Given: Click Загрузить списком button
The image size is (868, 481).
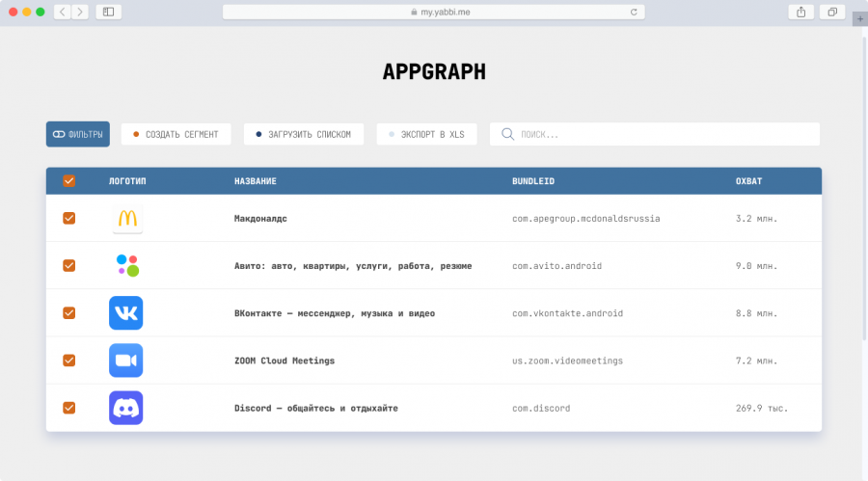Looking at the screenshot, I should point(304,134).
